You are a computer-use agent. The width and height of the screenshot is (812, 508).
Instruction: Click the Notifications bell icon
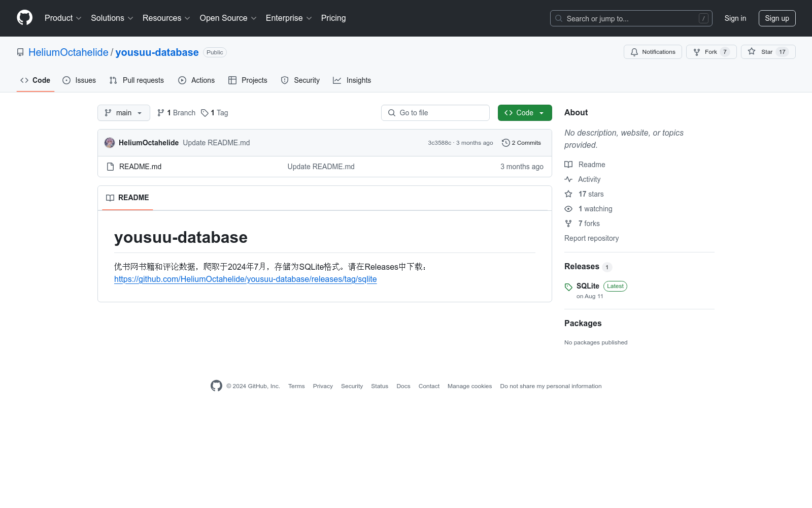pyautogui.click(x=634, y=52)
